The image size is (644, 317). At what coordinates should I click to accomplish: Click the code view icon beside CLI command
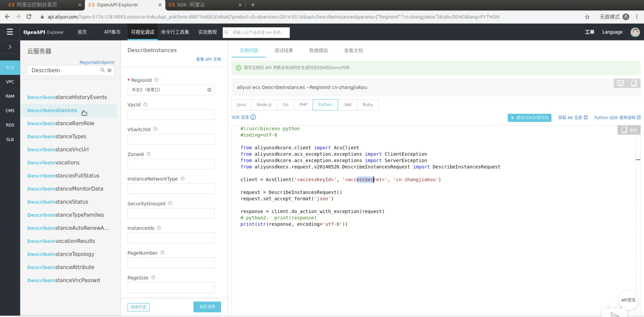tap(621, 83)
